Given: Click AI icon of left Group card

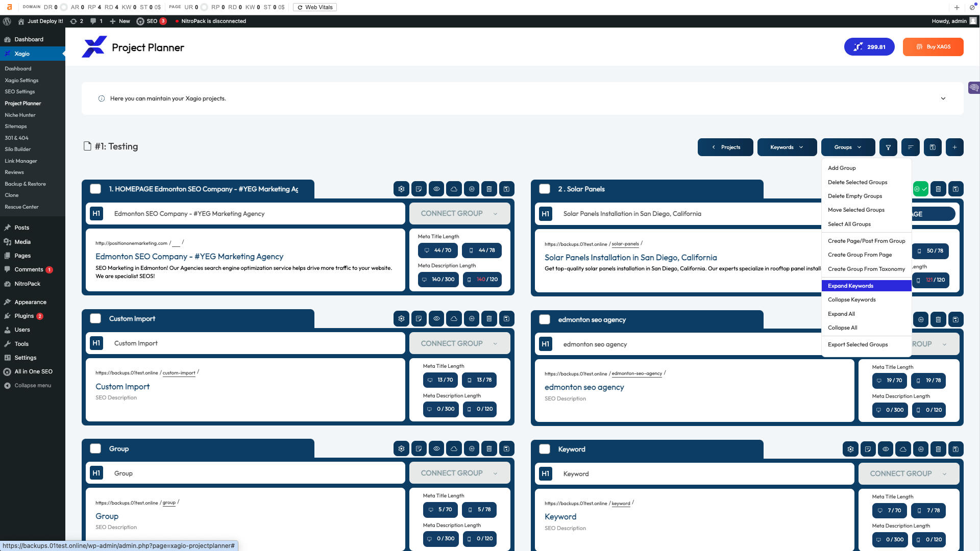Looking at the screenshot, I should (472, 448).
